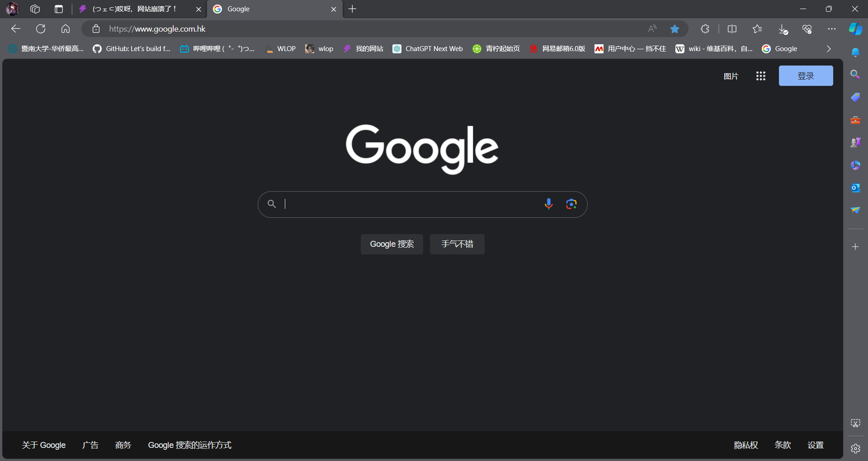The width and height of the screenshot is (868, 461).
Task: Add a new app to sidebar
Action: click(x=855, y=247)
